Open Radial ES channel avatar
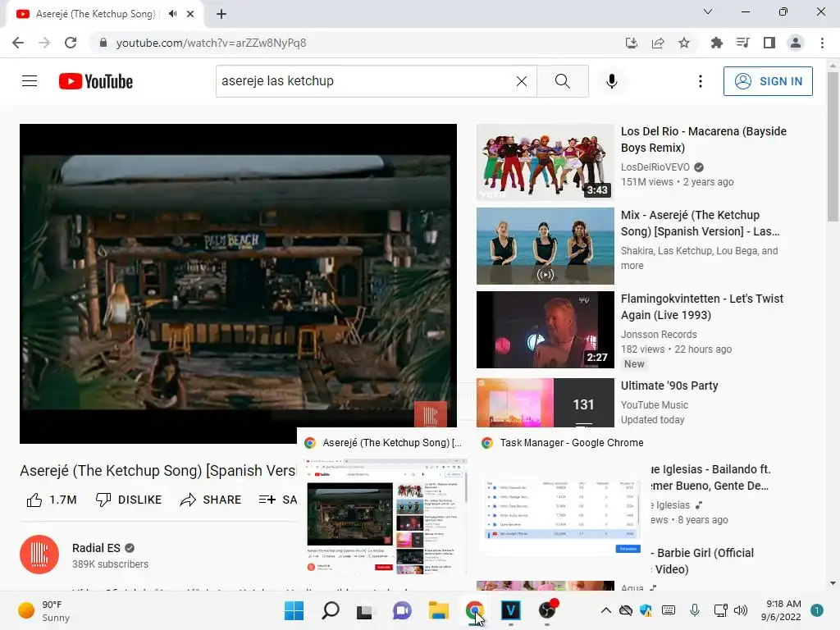This screenshot has width=840, height=630. click(x=39, y=555)
